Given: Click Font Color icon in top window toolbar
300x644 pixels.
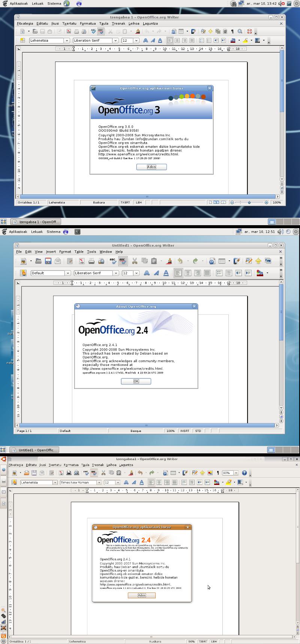Looking at the screenshot, I should (x=232, y=41).
